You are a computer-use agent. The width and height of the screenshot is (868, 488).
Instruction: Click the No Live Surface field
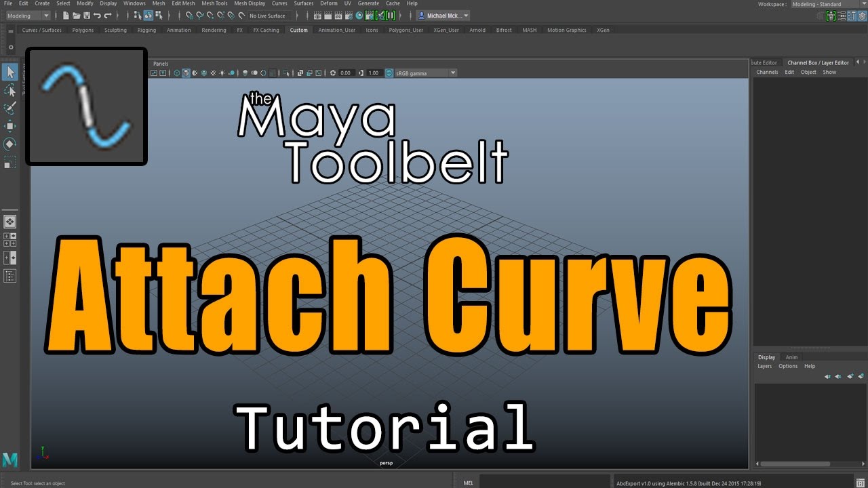pyautogui.click(x=269, y=16)
